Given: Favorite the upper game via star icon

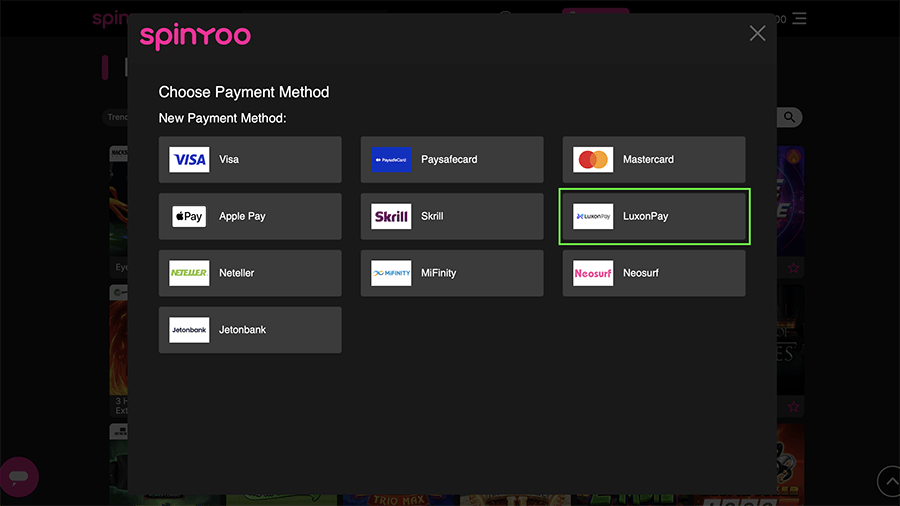Looking at the screenshot, I should click(793, 268).
